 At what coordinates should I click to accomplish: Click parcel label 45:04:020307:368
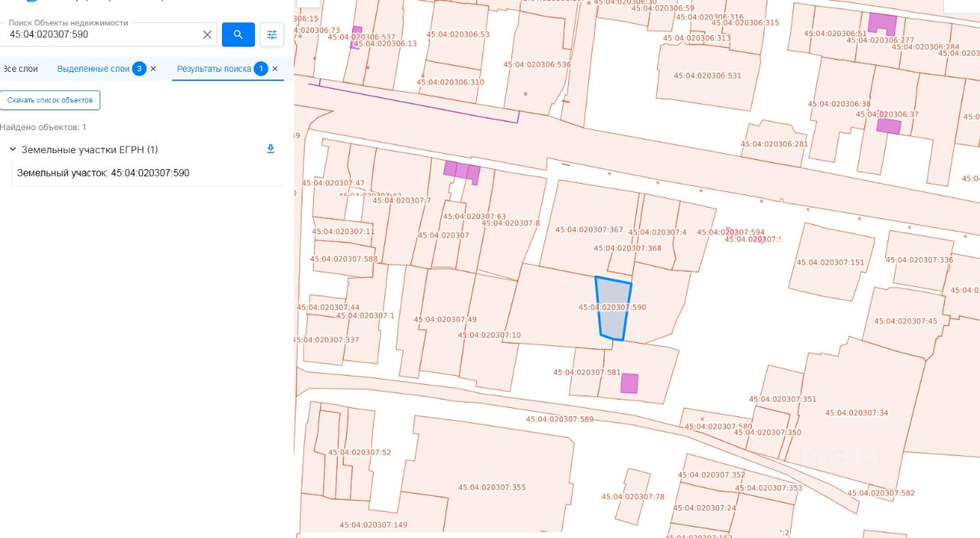pos(628,248)
